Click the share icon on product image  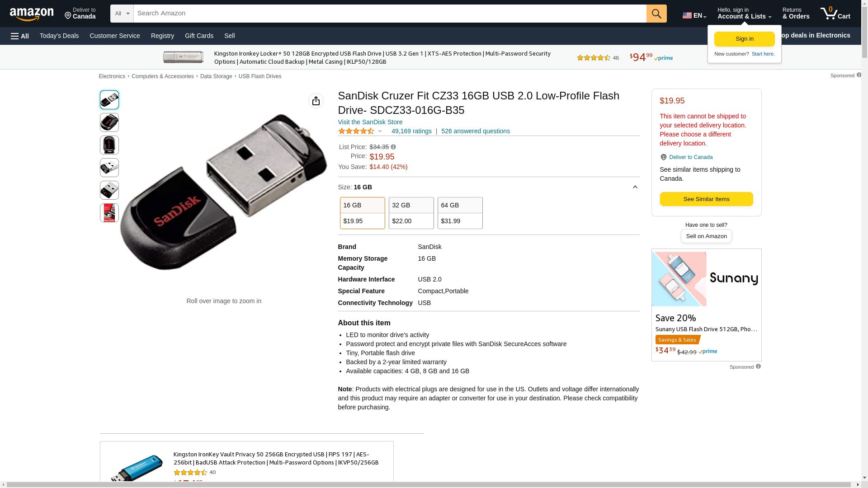point(316,101)
